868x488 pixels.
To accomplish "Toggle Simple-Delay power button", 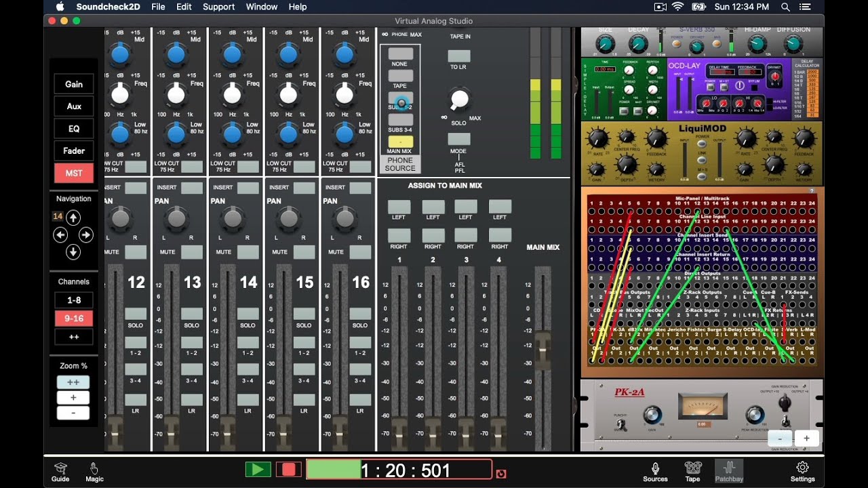I will point(624,113).
